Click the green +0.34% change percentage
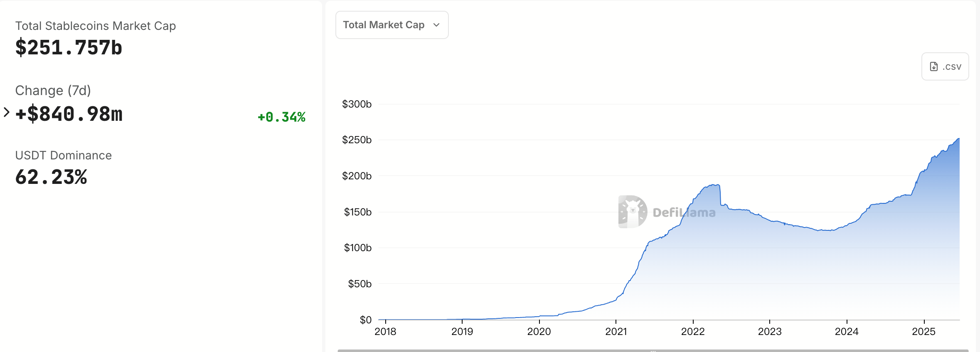 pyautogui.click(x=281, y=117)
